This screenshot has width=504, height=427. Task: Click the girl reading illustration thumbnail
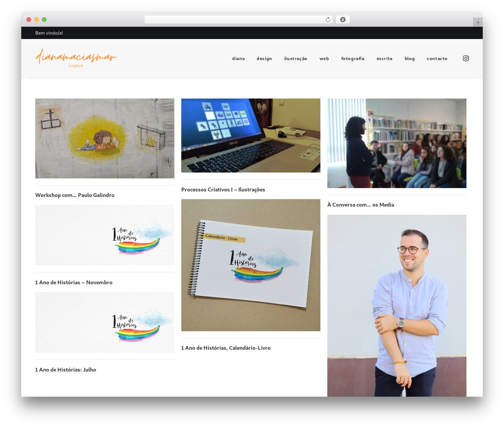(x=105, y=138)
